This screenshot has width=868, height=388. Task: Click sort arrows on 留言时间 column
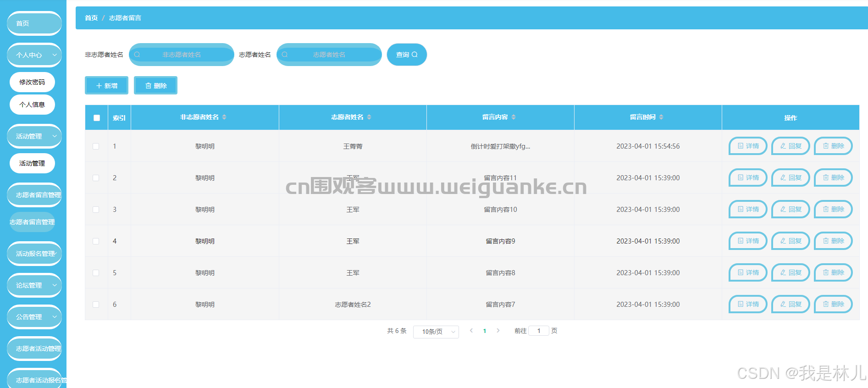661,117
